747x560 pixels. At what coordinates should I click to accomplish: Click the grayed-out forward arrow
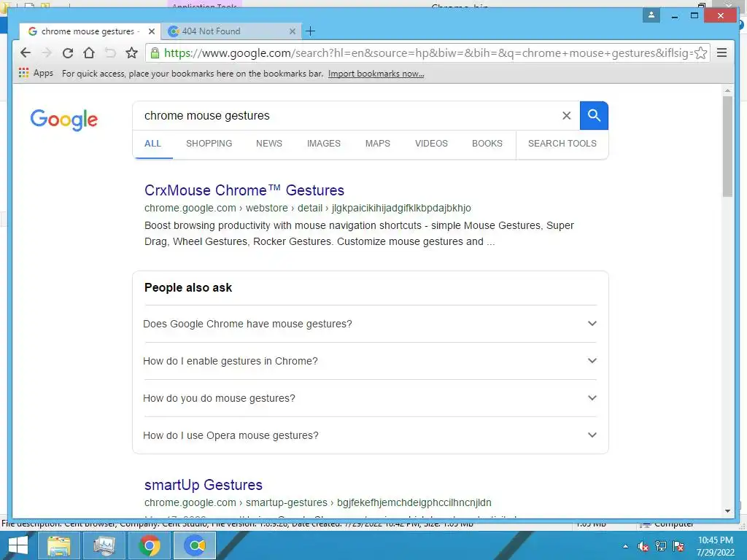47,52
